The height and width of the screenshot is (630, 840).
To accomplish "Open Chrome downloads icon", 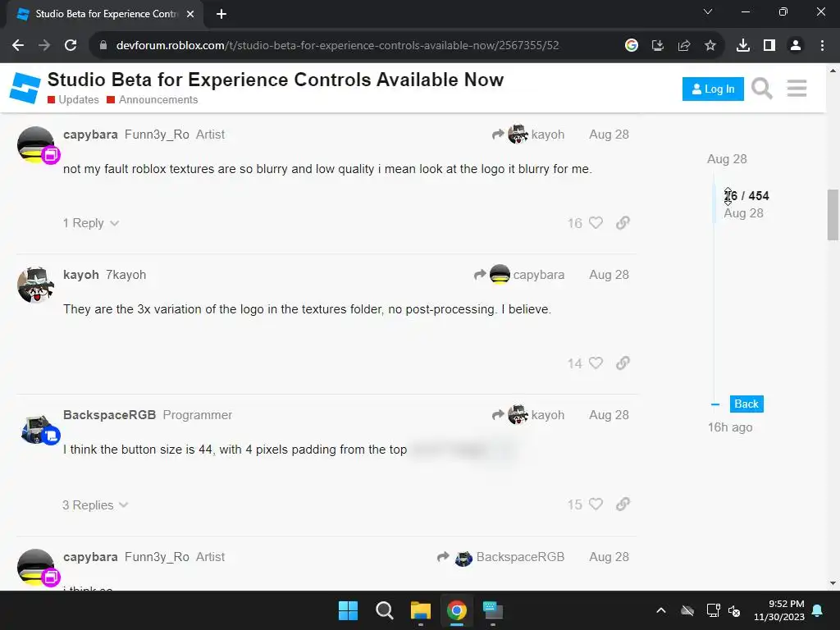I will click(742, 46).
